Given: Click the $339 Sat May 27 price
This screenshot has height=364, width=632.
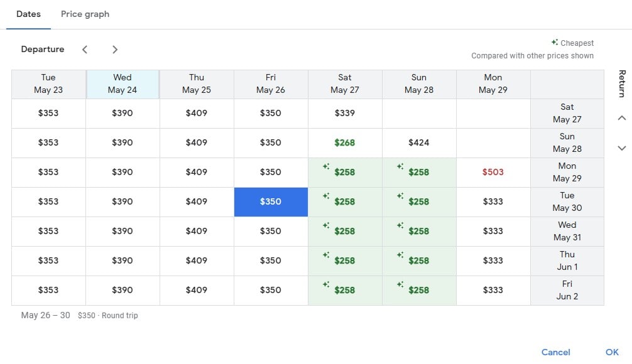Looking at the screenshot, I should 345,114.
